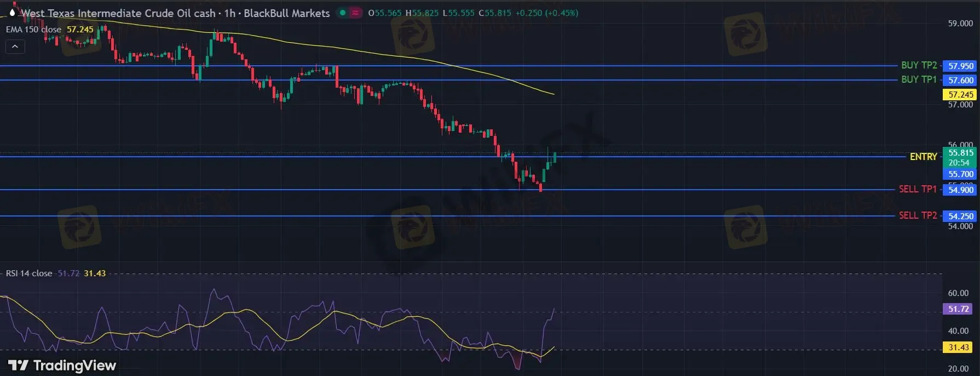Click the 57.950 price tag
Screen dimensions: 980x376
click(960, 66)
